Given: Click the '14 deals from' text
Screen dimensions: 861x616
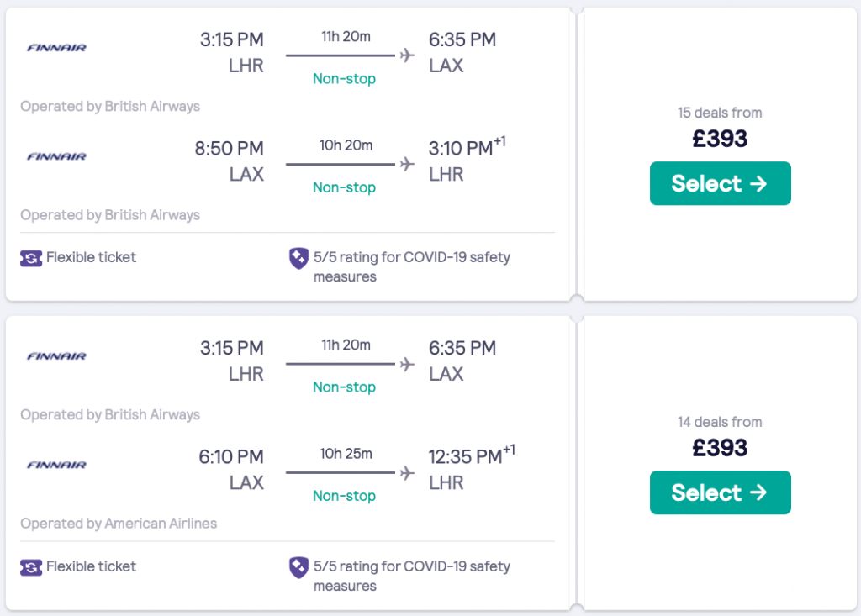Looking at the screenshot, I should (x=720, y=422).
